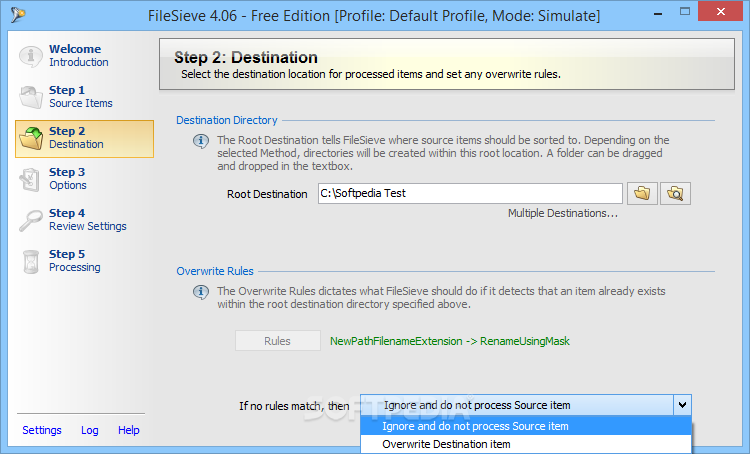The image size is (750, 454).
Task: Click the Step 5 hourglass icon
Action: click(x=31, y=261)
